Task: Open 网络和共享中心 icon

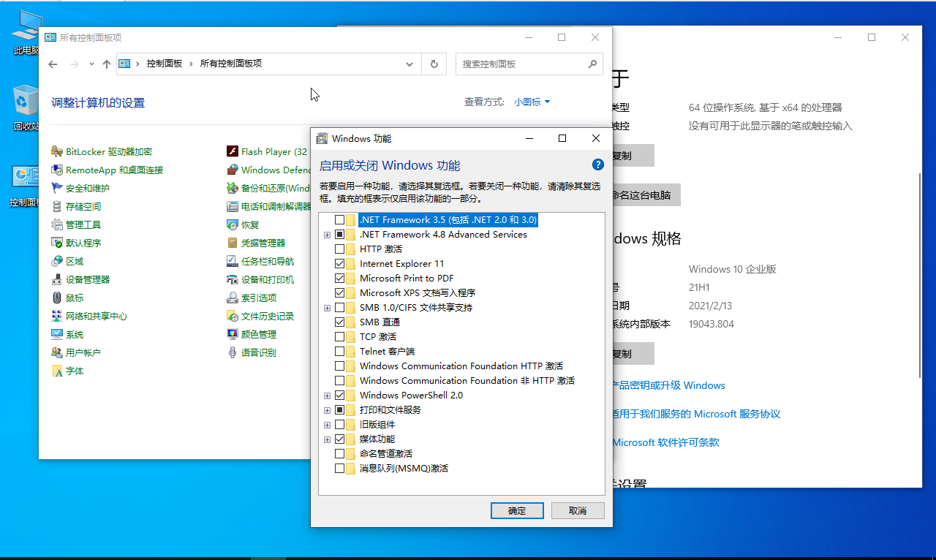Action: point(57,316)
